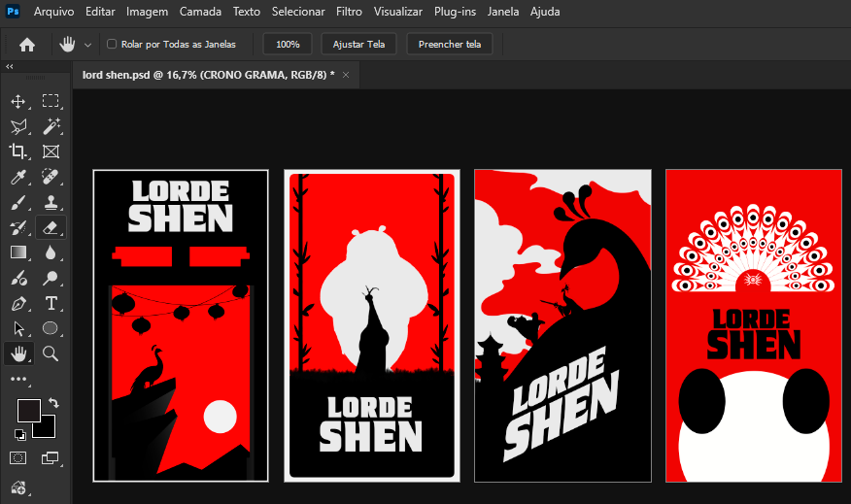
Task: Select the Brush tool
Action: tap(18, 202)
